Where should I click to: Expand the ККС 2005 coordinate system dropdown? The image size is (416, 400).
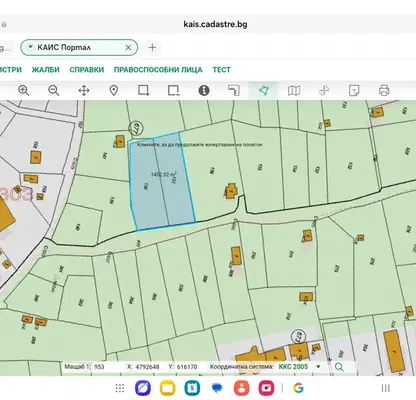[318, 367]
